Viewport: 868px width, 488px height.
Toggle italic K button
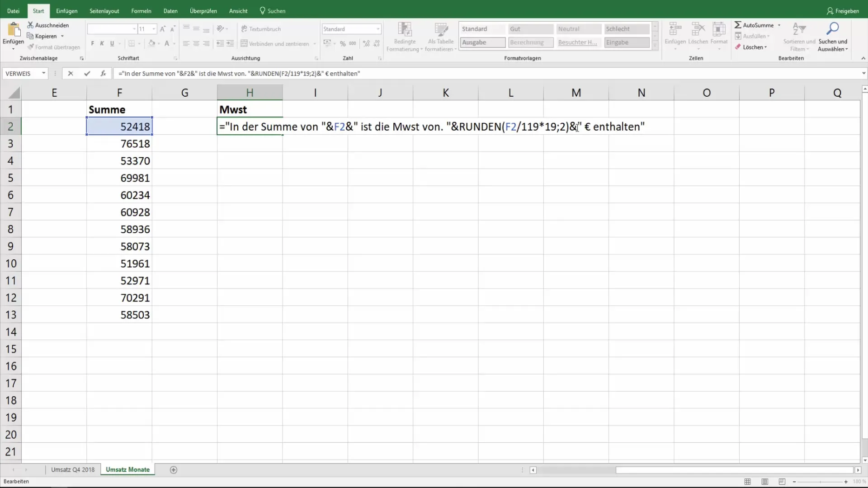pos(102,43)
